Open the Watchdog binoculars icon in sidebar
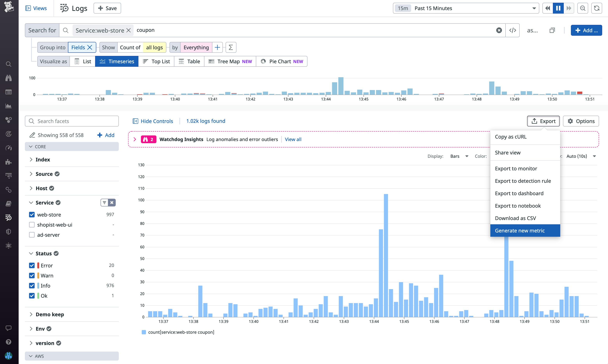 coord(9,78)
